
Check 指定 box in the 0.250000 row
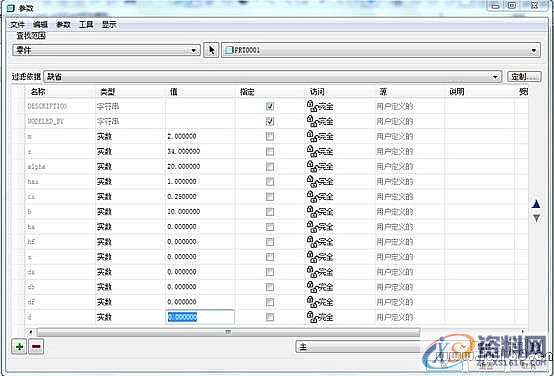point(270,196)
